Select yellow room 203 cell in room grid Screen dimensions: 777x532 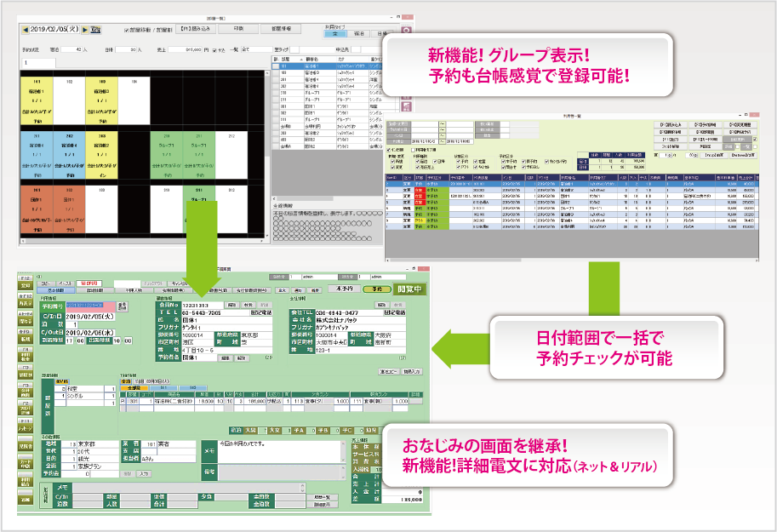tap(101, 155)
